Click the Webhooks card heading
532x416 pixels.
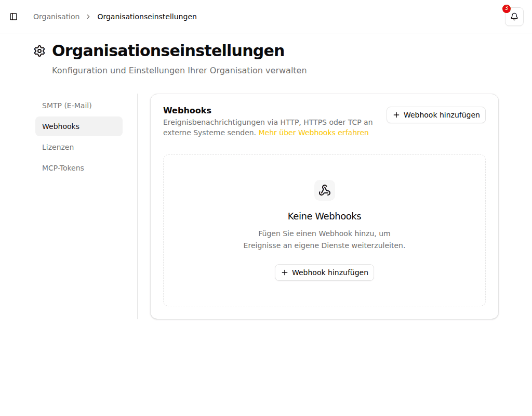tap(187, 110)
